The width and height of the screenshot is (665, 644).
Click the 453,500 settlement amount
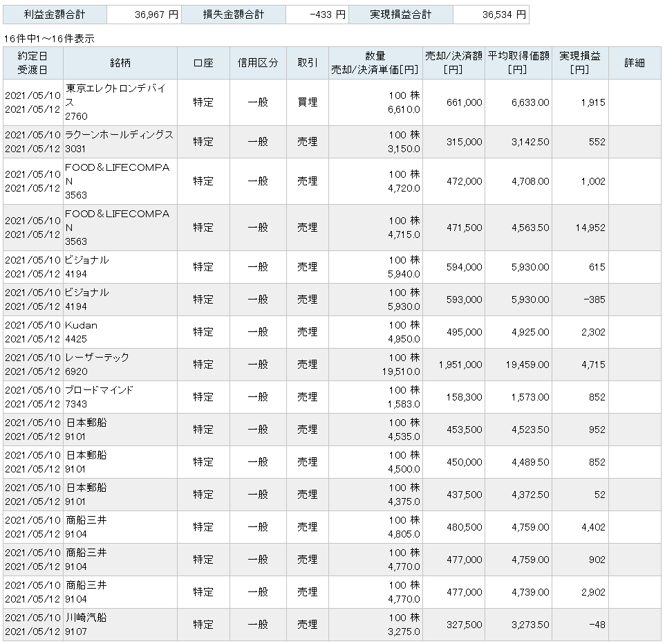tap(464, 430)
